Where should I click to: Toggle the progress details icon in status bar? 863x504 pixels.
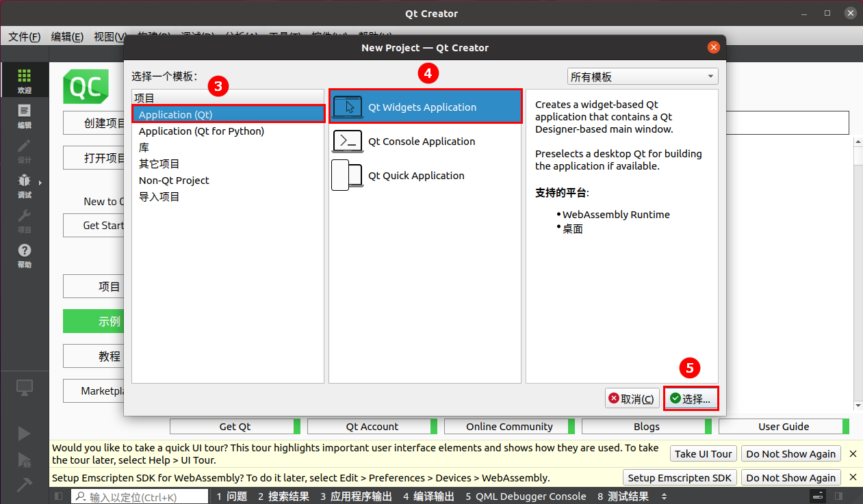coord(819,496)
